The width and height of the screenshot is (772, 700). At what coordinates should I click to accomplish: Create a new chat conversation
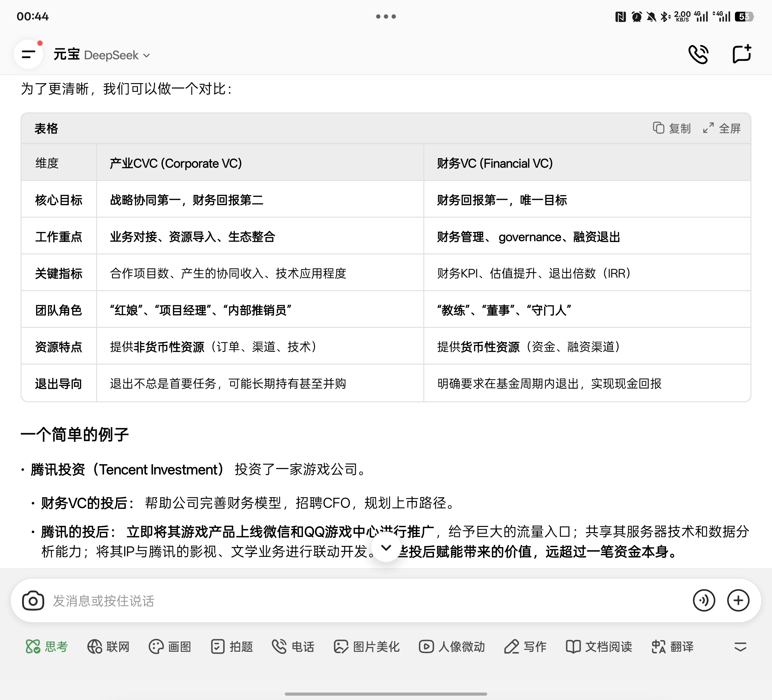(741, 54)
